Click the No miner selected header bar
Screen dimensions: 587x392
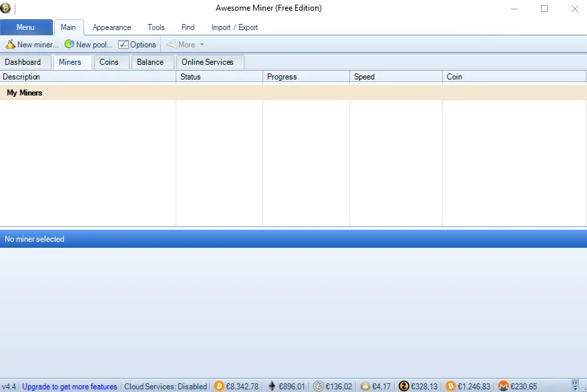tap(294, 239)
